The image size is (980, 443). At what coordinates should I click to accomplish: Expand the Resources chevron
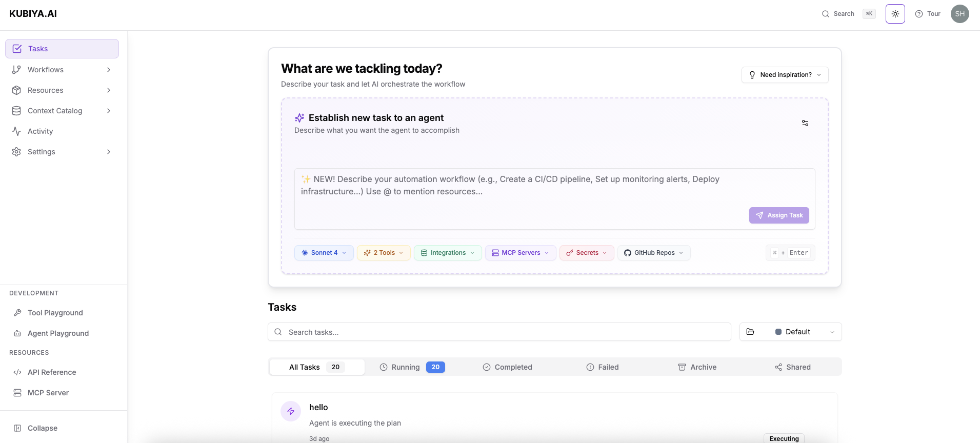tap(109, 90)
